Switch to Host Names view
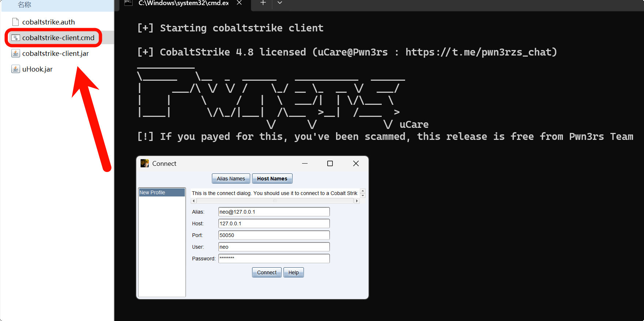This screenshot has height=321, width=644. click(x=272, y=179)
